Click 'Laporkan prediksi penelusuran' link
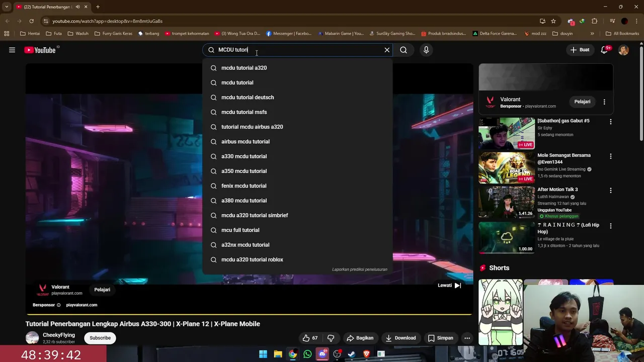Image resolution: width=644 pixels, height=362 pixels. [x=360, y=269]
